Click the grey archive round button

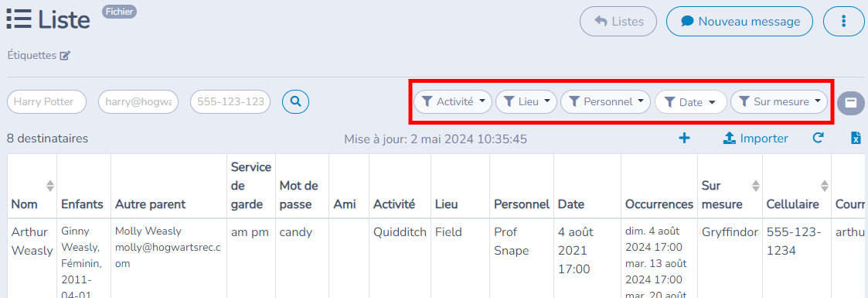coord(852,102)
